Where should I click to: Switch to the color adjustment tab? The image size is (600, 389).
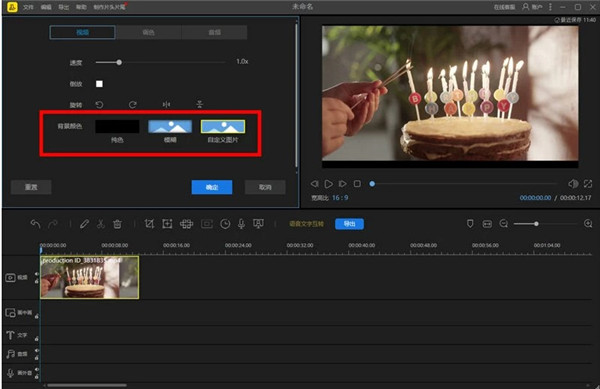tap(148, 33)
